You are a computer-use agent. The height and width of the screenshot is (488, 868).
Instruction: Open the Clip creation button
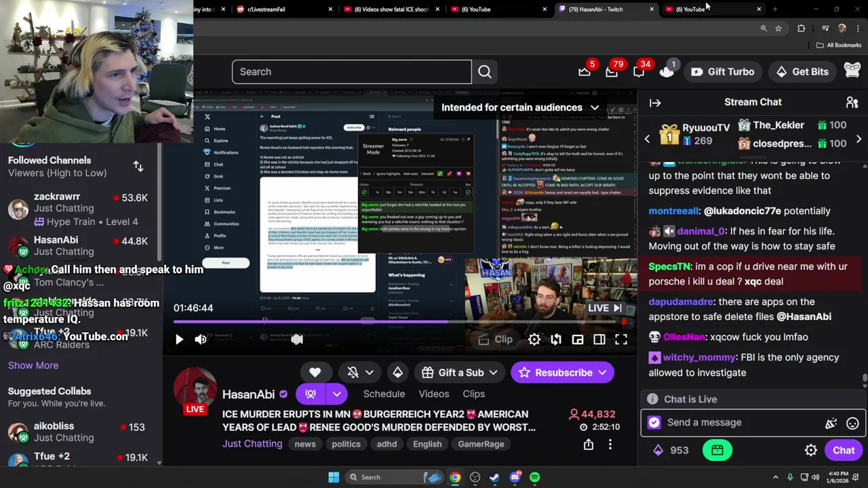click(495, 340)
